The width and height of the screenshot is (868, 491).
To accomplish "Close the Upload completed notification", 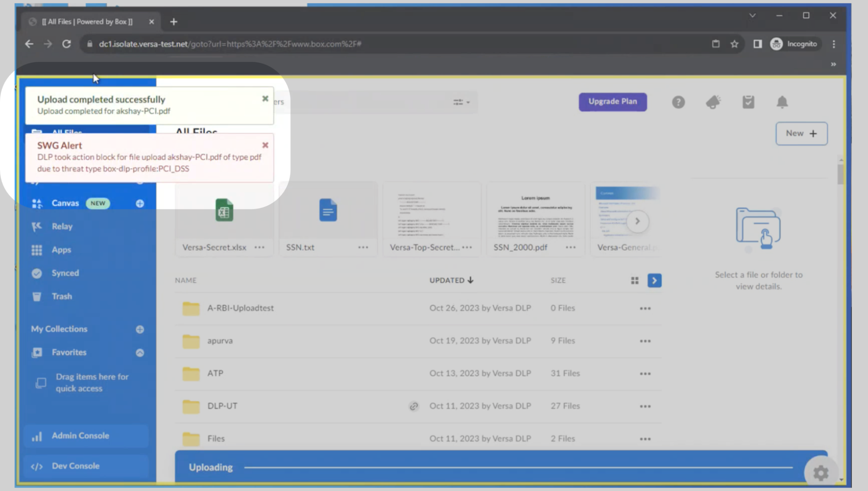I will coord(265,99).
